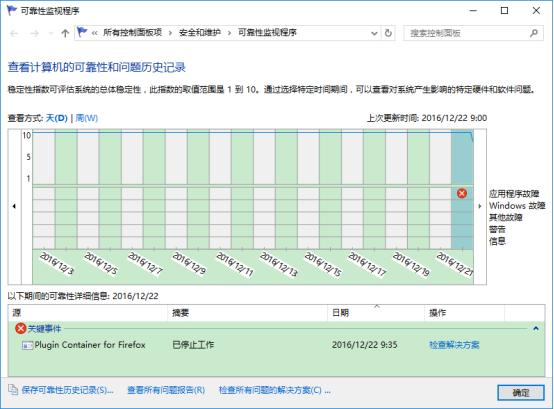Click the save history document icon
554x409 pixels.
coord(13,390)
